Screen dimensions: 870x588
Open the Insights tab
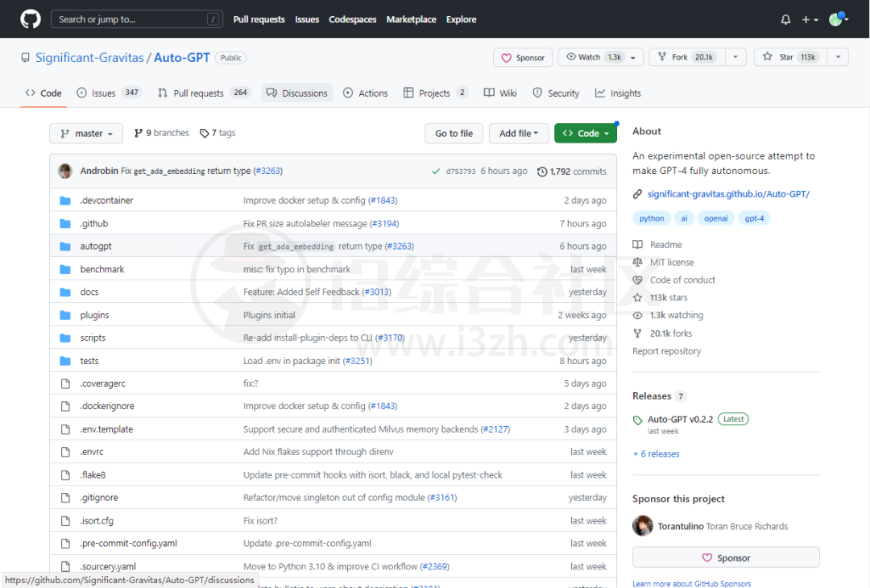(618, 93)
